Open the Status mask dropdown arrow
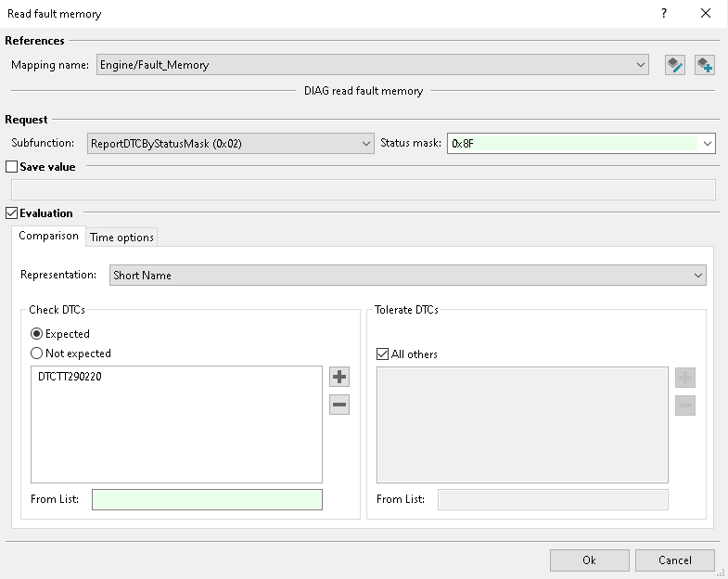This screenshot has width=728, height=579. 707,144
